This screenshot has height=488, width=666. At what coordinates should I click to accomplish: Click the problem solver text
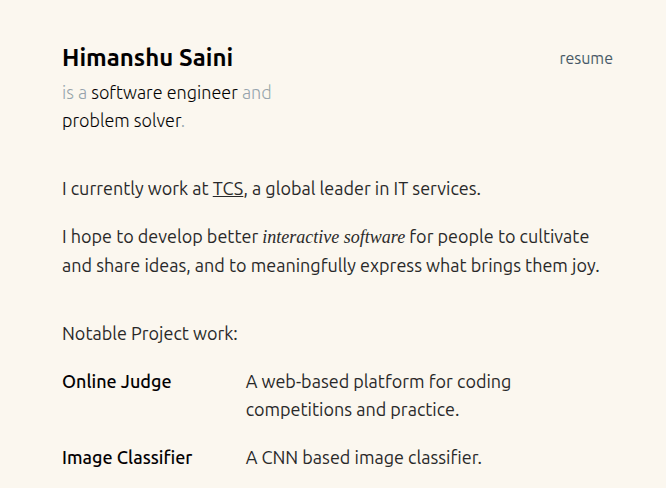(122, 121)
